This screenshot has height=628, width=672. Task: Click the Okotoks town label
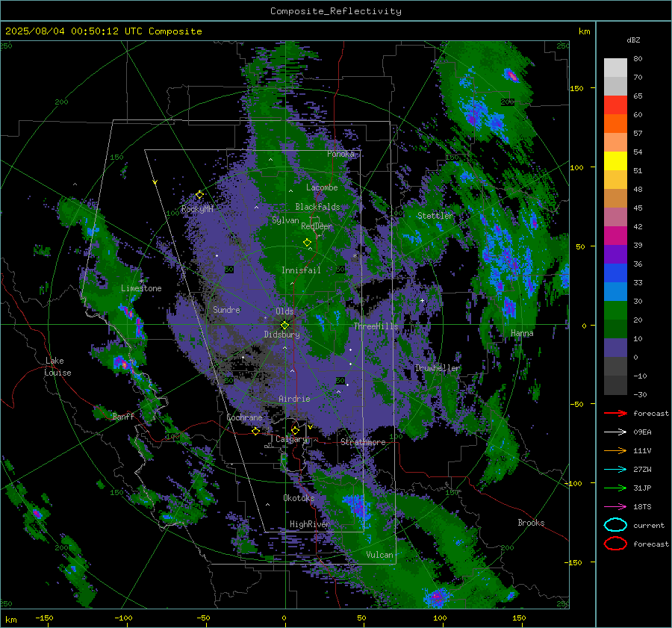pyautogui.click(x=299, y=498)
